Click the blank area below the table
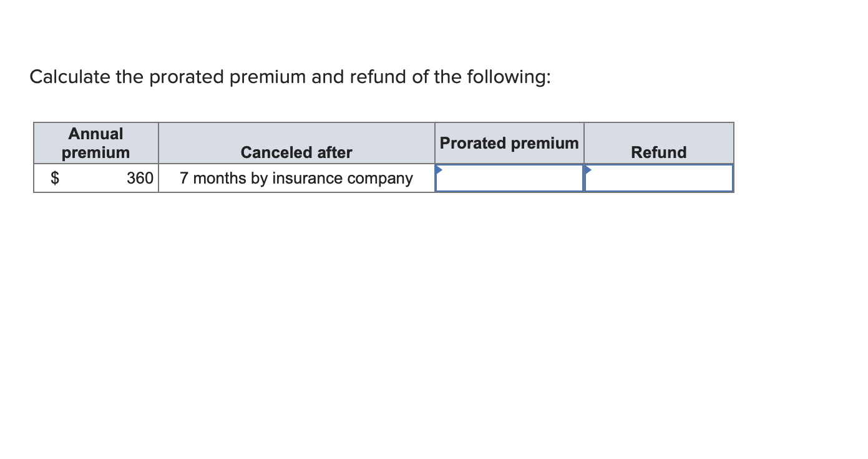Screen dimensions: 868x459 [x=374, y=250]
